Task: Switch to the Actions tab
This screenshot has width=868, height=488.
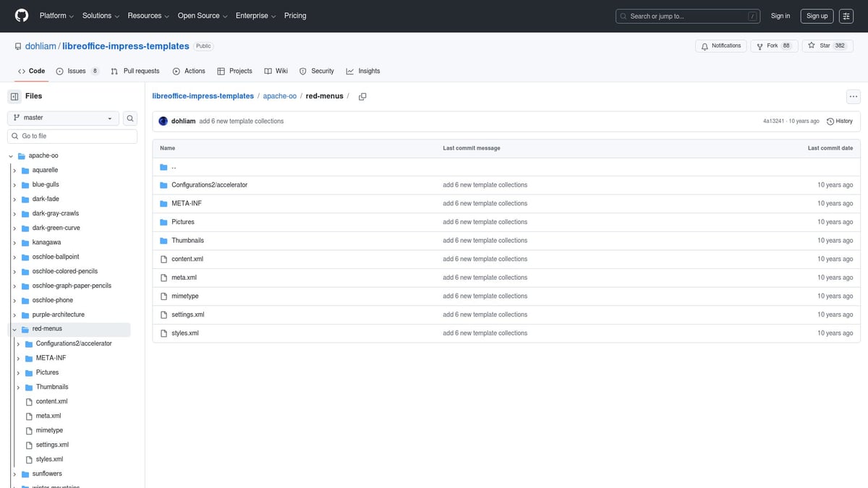Action: coord(189,71)
